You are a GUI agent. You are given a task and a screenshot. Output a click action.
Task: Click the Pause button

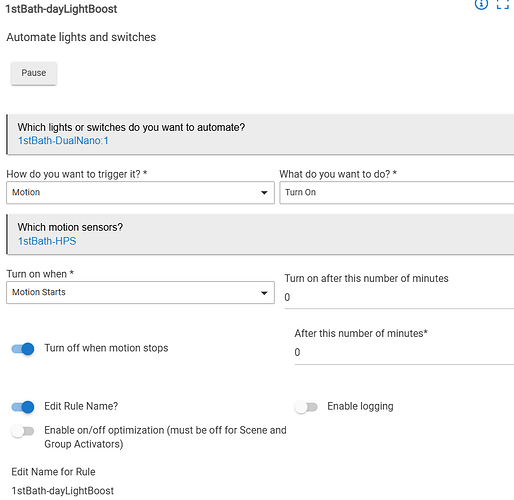(34, 73)
